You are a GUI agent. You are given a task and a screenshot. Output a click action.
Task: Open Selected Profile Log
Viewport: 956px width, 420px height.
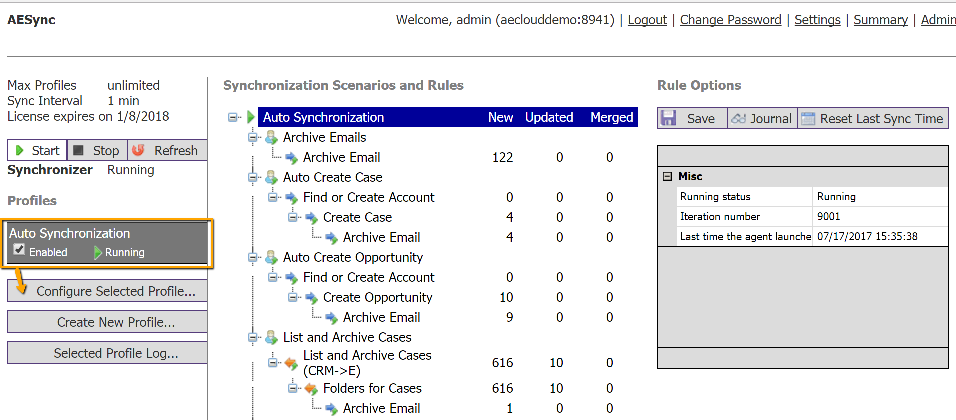click(x=107, y=353)
